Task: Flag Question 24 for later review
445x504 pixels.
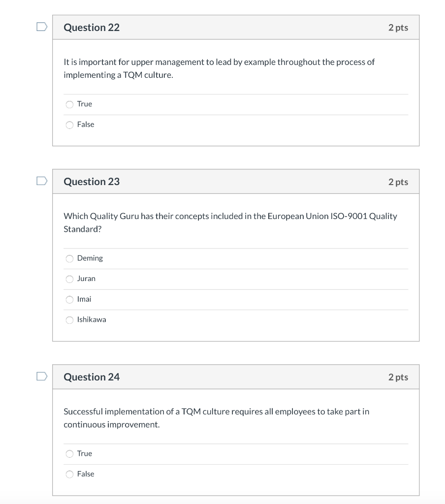Action: 41,377
